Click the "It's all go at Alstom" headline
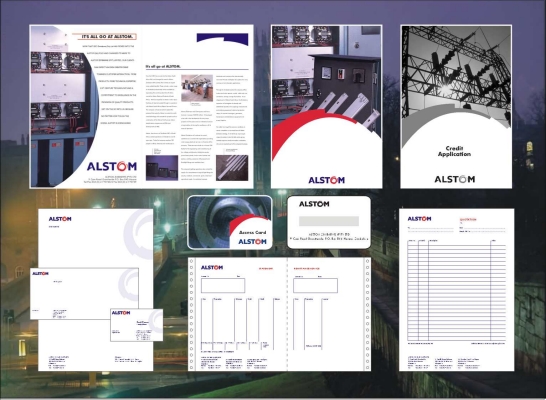546x400 pixels. pos(107,37)
